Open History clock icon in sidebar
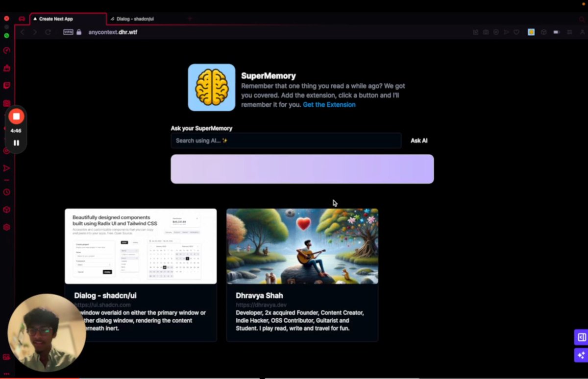588x379 pixels. point(7,192)
